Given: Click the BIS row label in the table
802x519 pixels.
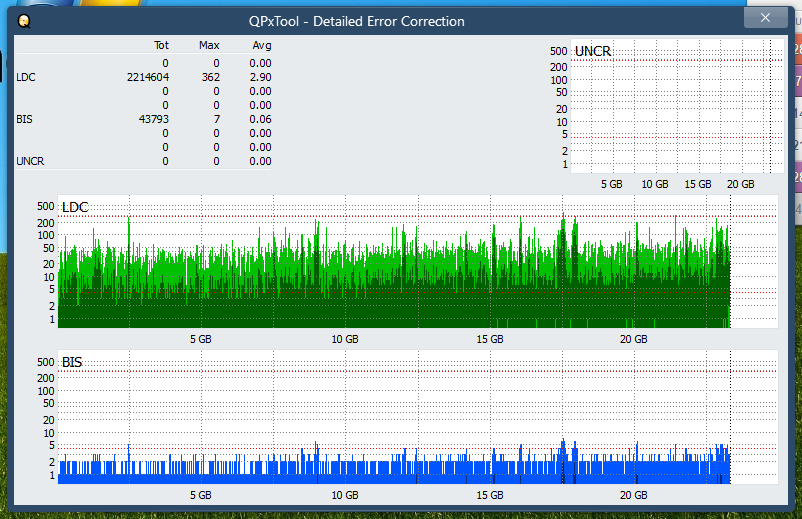Looking at the screenshot, I should tap(24, 119).
